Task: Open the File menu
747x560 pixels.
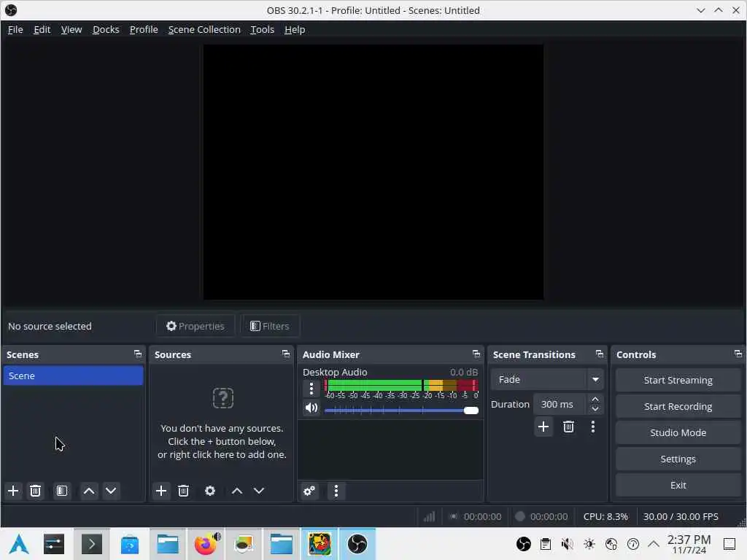Action: click(x=15, y=29)
